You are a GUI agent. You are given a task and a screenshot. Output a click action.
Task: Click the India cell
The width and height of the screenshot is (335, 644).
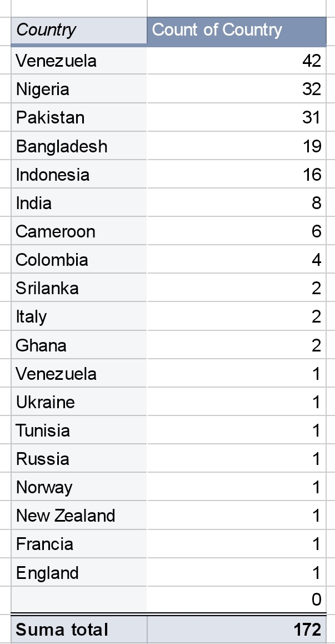tap(79, 203)
